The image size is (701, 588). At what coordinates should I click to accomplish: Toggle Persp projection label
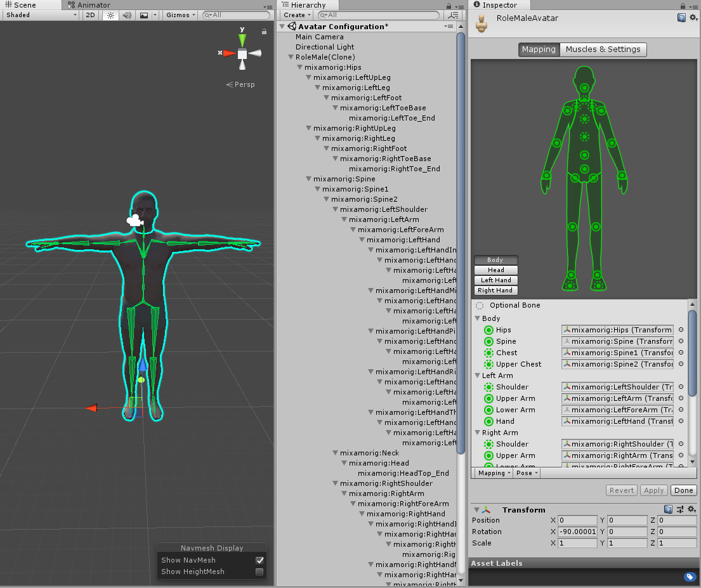click(240, 84)
